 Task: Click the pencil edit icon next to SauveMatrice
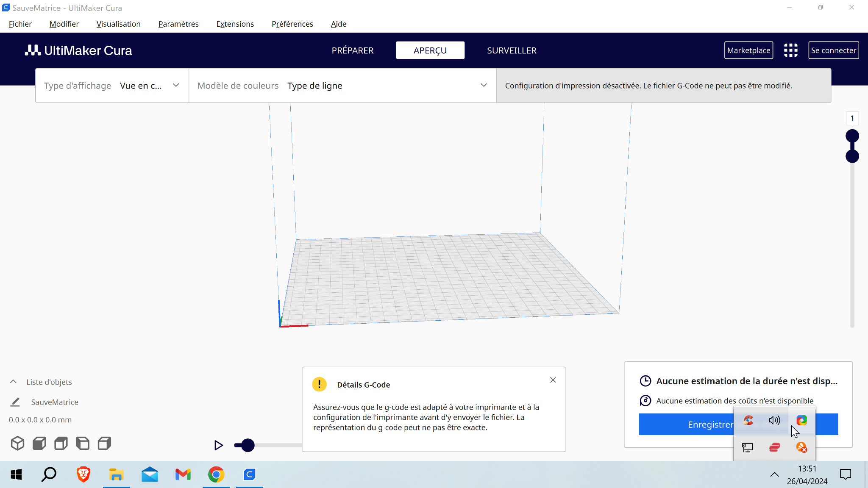coord(15,402)
